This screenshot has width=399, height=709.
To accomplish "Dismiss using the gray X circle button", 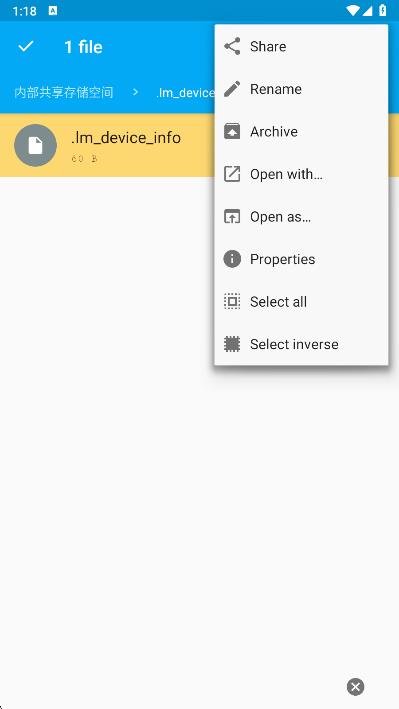I will pos(356,687).
